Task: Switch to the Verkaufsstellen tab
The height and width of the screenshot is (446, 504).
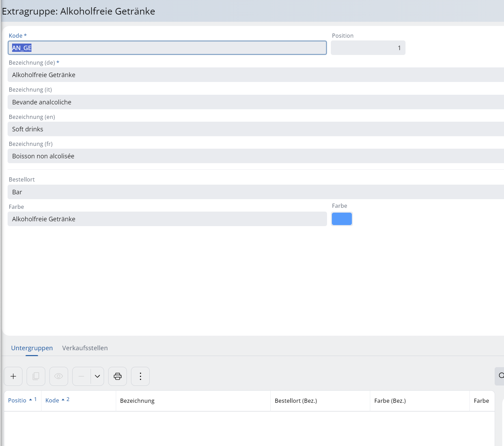Action: 85,348
